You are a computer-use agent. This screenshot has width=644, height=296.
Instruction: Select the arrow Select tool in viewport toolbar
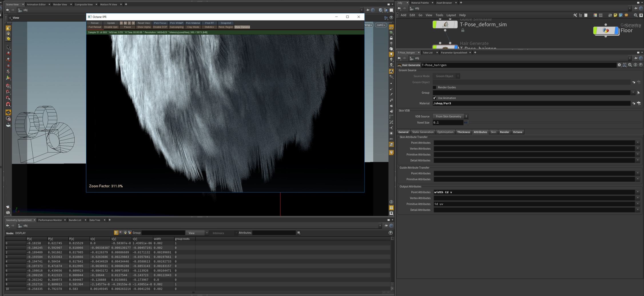pos(8,47)
